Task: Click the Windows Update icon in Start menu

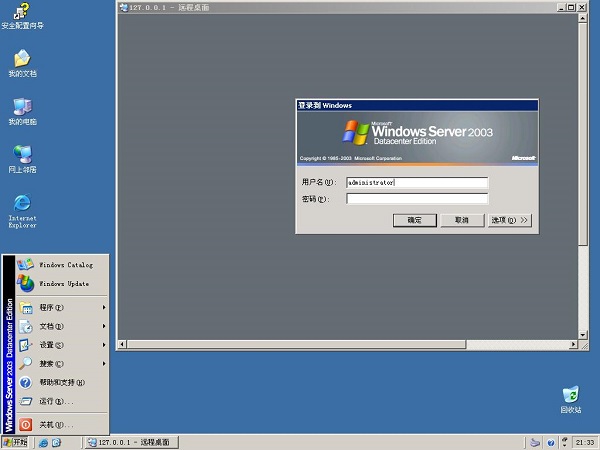Action: [x=25, y=284]
